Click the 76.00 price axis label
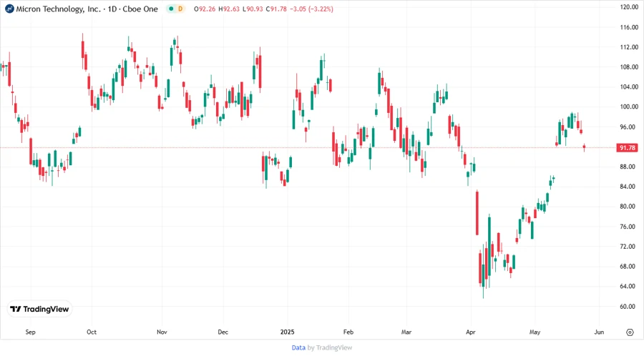644x356 pixels. pos(629,227)
